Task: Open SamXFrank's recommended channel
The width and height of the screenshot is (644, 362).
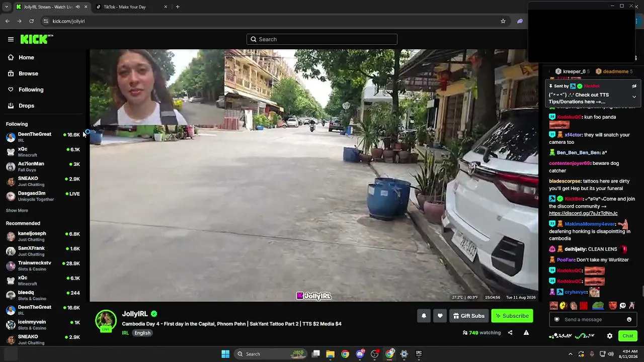Action: coord(43,251)
